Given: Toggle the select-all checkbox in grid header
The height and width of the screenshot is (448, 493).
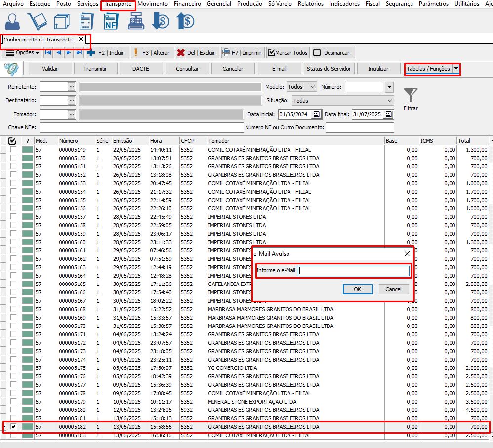Looking at the screenshot, I should pyautogui.click(x=13, y=141).
